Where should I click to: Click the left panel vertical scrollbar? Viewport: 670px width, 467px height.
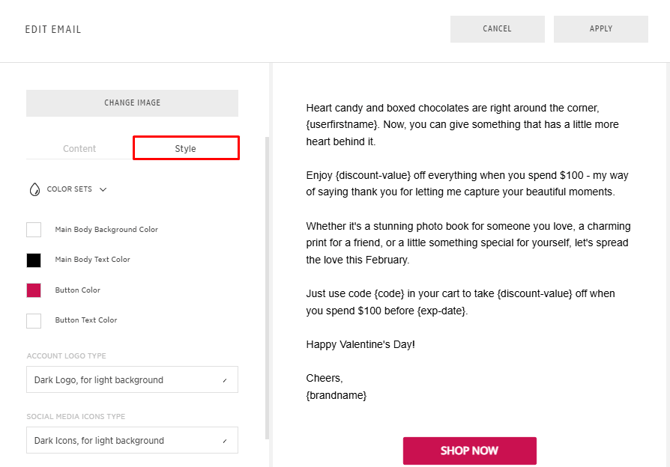coord(267,290)
